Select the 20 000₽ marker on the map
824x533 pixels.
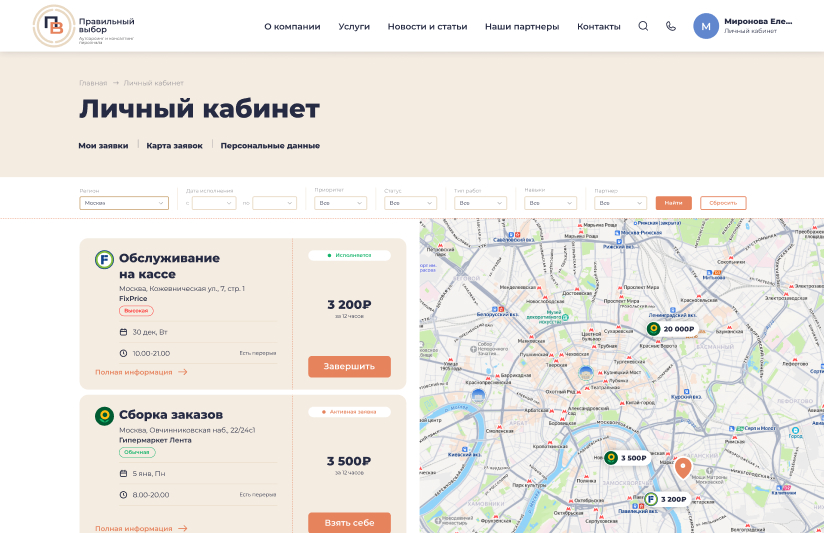(x=672, y=329)
